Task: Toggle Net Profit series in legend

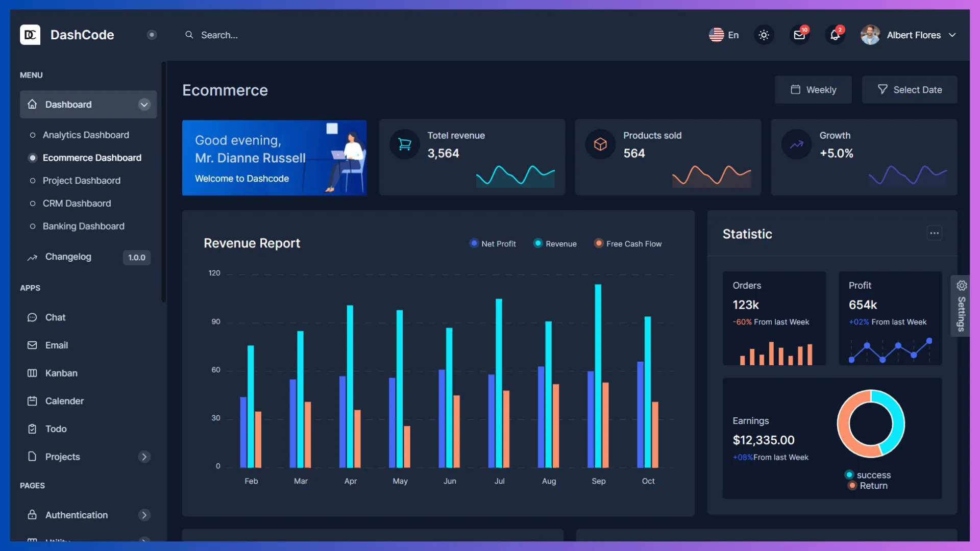Action: point(493,244)
